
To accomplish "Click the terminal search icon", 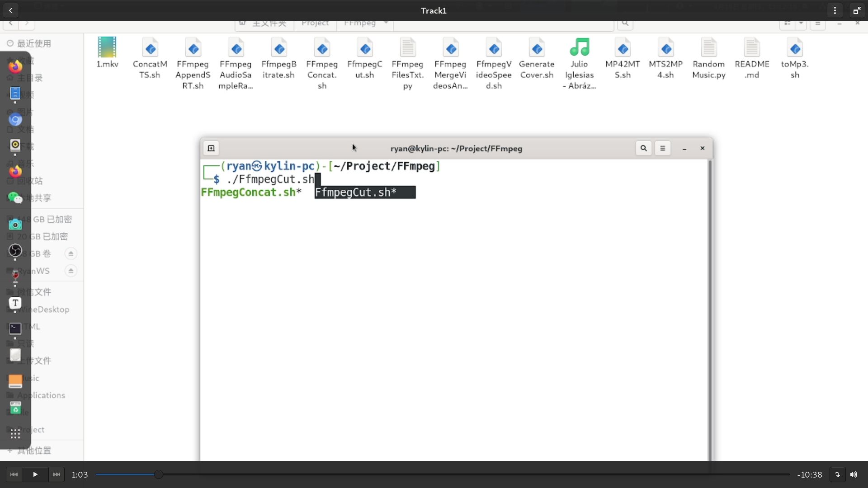I will pos(643,148).
